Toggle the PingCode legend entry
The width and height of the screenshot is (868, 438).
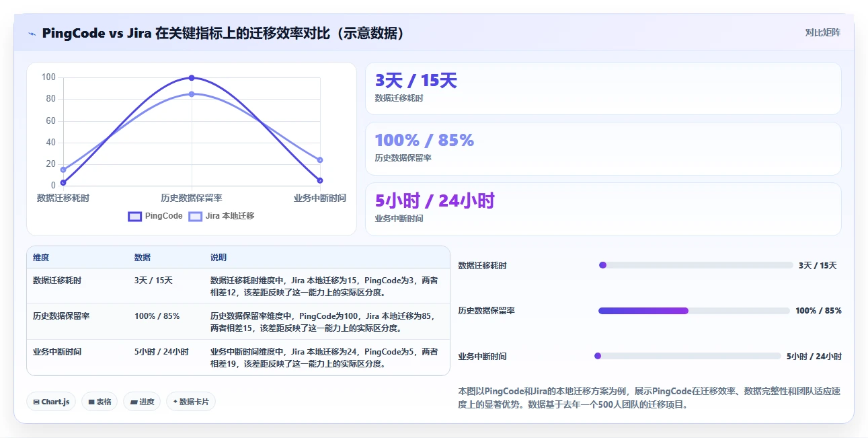click(155, 216)
